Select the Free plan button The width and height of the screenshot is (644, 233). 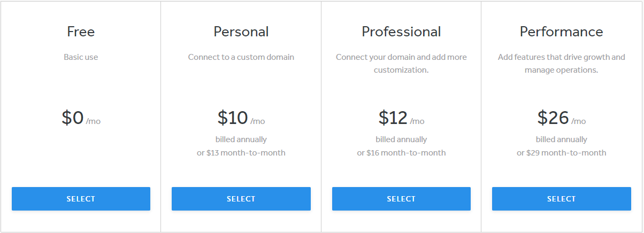[x=81, y=199]
